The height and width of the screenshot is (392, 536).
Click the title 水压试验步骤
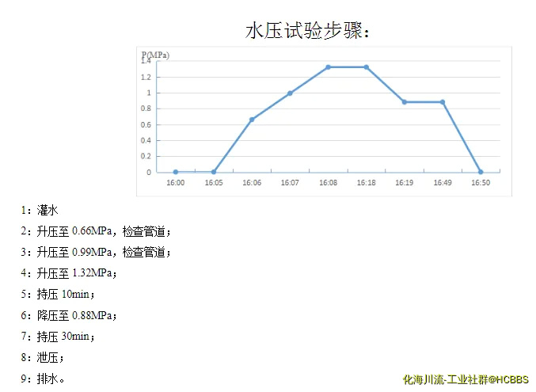308,31
